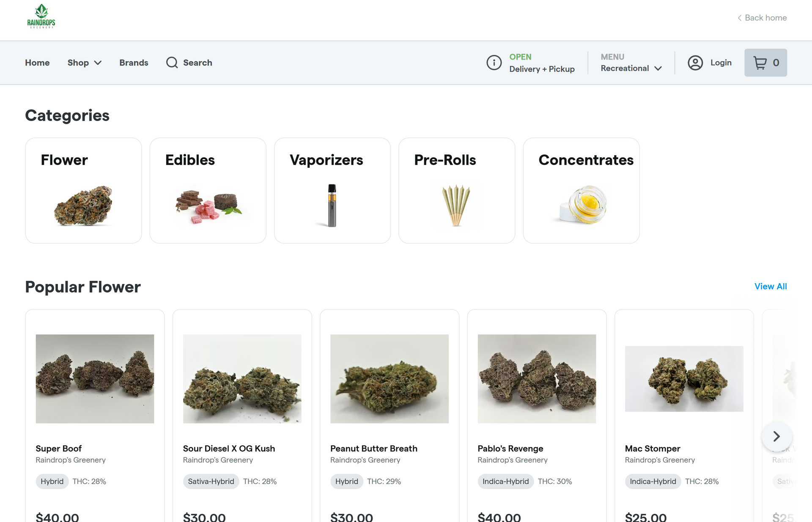Image resolution: width=812 pixels, height=522 pixels.
Task: Click the user account profile icon
Action: click(x=695, y=63)
